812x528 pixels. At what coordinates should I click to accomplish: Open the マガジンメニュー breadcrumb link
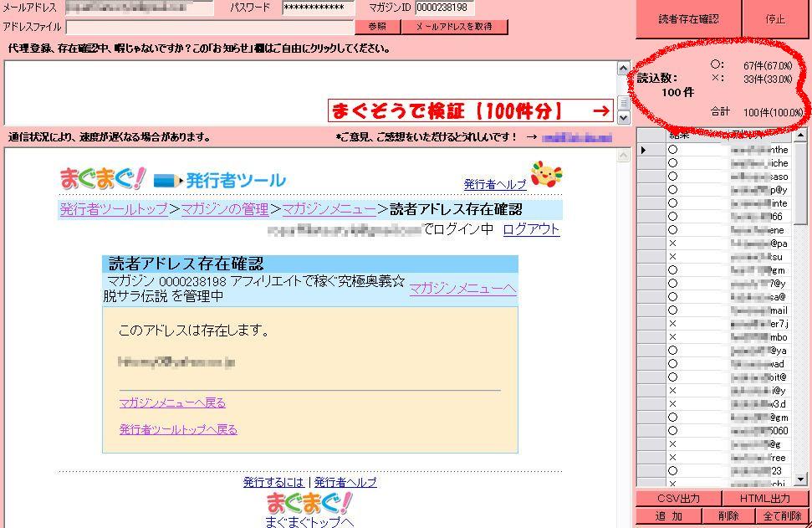[x=329, y=209]
